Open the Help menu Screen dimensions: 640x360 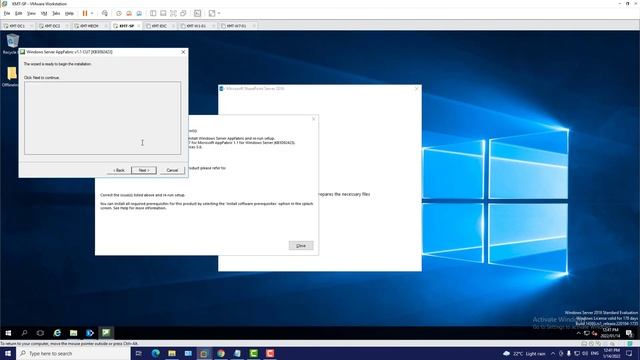(69, 13)
